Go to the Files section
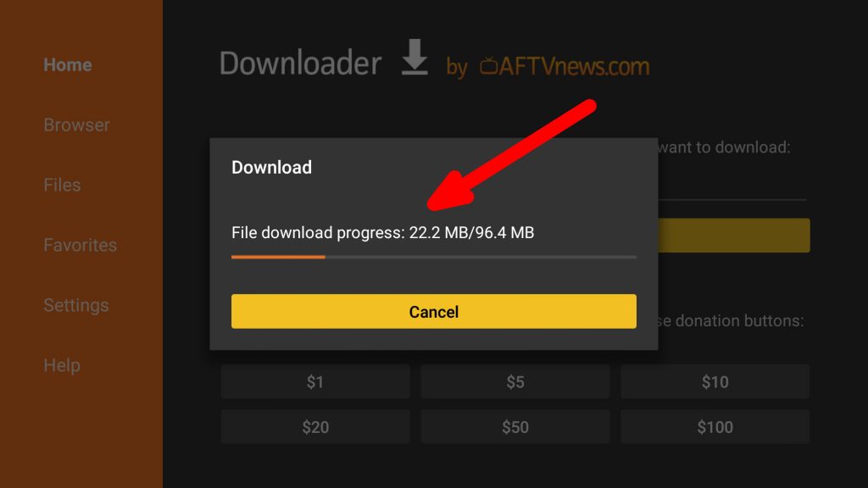Screen dimensions: 868x488 point(62,185)
